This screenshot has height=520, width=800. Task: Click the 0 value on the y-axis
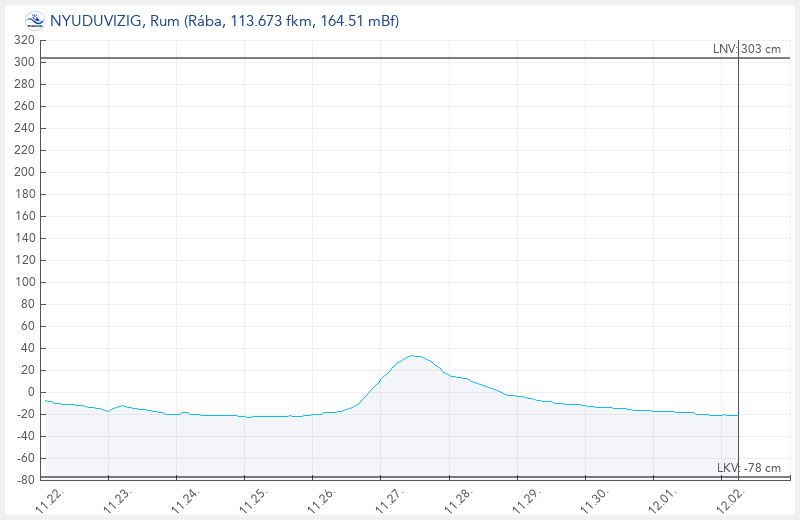pyautogui.click(x=31, y=392)
